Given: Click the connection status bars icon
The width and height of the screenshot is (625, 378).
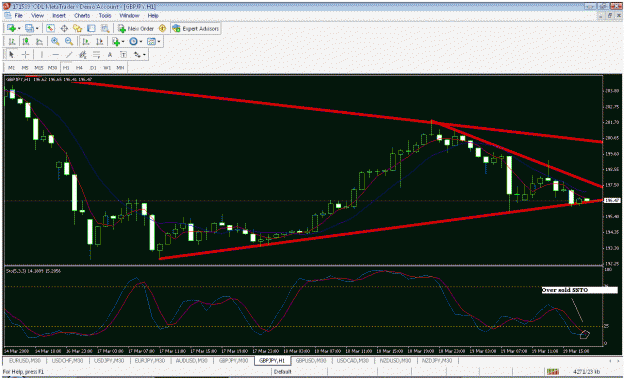Looking at the screenshot, I should click(x=552, y=372).
